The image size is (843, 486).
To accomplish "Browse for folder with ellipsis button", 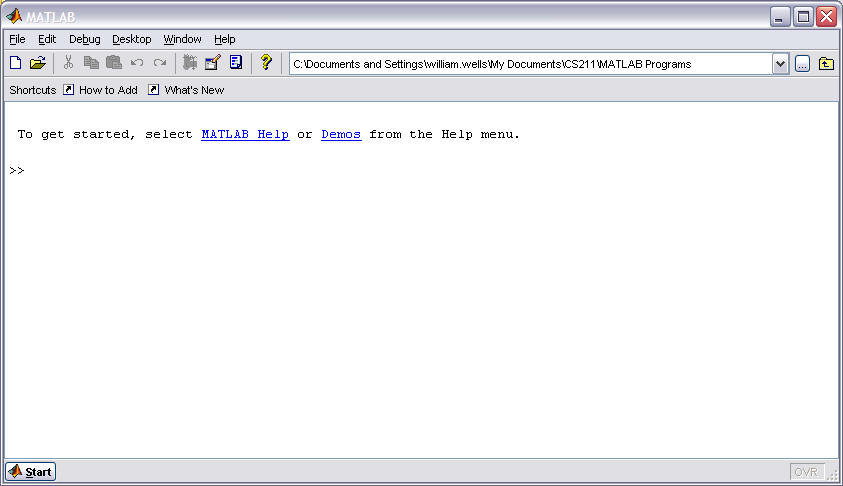I will [803, 64].
